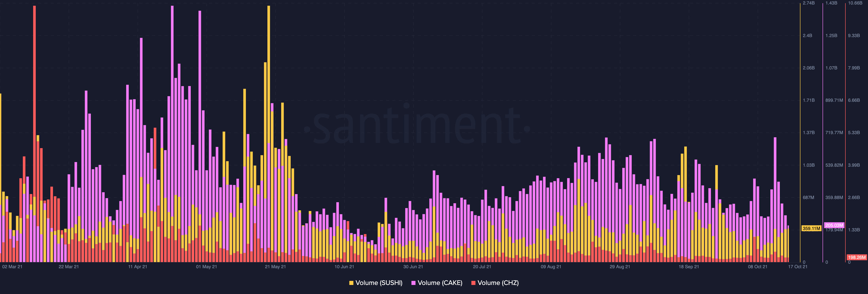Click the red 198.26M value tag
The image size is (868, 294).
coord(856,257)
